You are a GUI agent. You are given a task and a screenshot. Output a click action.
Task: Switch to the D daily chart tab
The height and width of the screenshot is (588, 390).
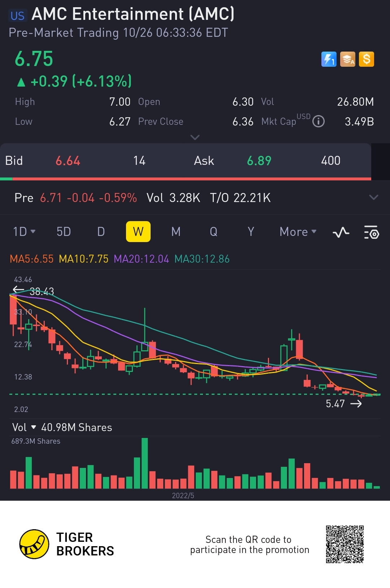coord(101,232)
